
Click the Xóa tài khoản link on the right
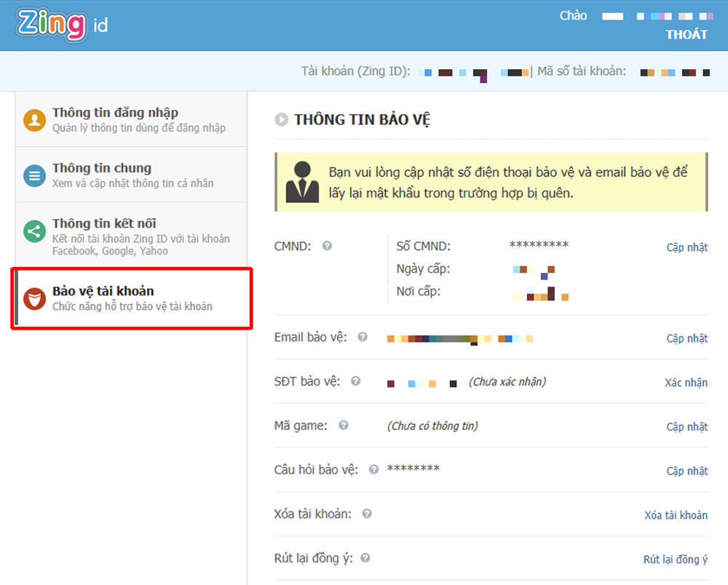(x=676, y=515)
